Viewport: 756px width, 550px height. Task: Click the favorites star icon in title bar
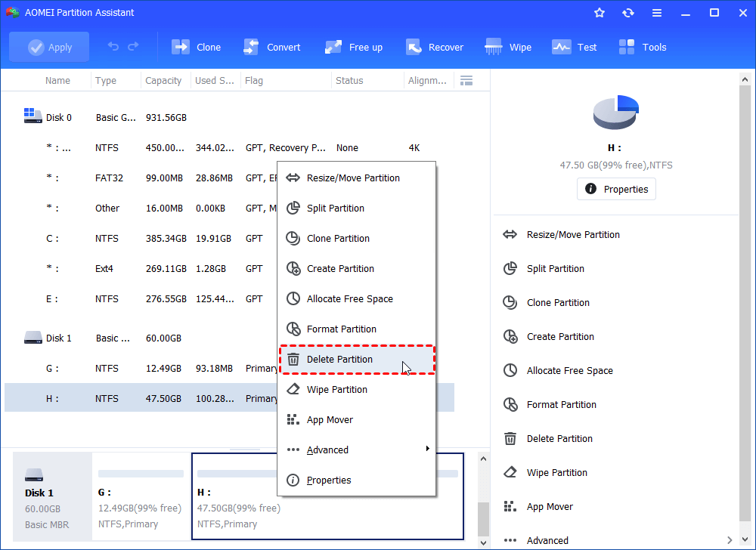pyautogui.click(x=600, y=13)
